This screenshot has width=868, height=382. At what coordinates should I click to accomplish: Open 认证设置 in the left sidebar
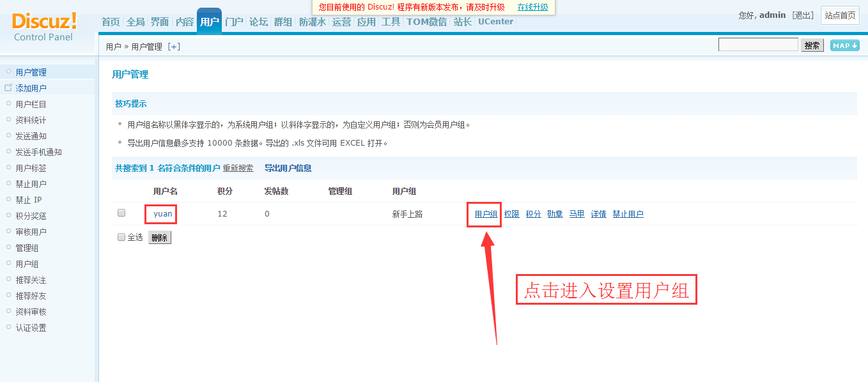31,328
